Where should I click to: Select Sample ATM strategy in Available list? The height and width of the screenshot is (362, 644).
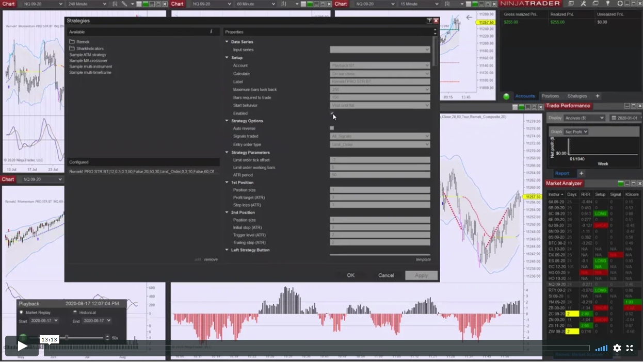(x=88, y=55)
